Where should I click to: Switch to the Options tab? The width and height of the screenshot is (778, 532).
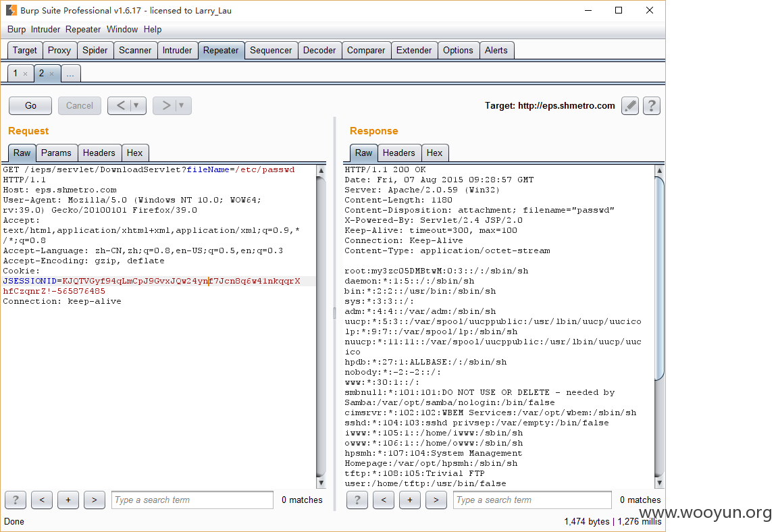coord(458,50)
